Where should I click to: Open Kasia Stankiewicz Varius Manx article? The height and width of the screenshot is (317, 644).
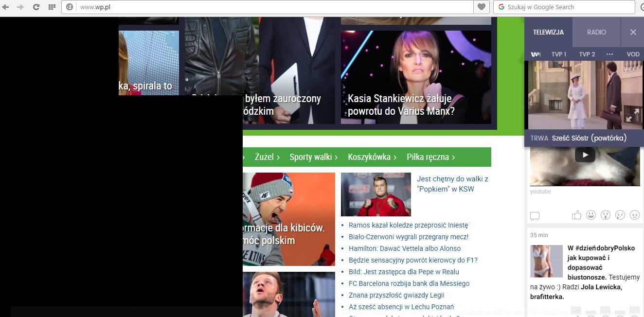pos(416,77)
